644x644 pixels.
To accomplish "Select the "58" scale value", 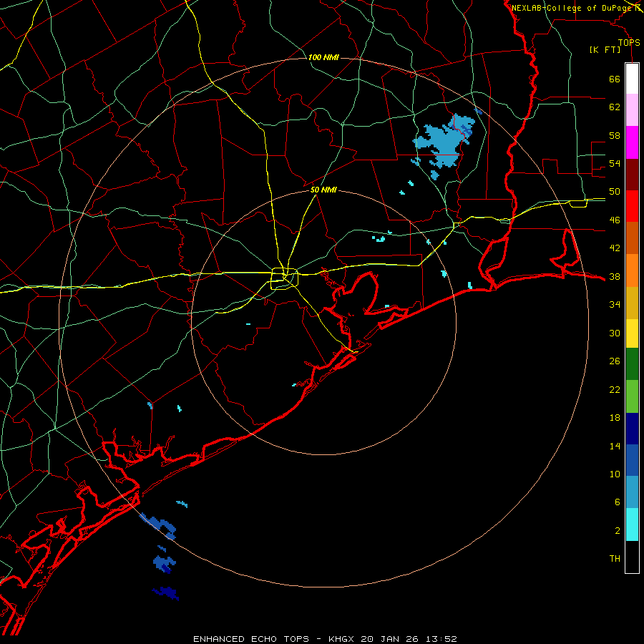I will (x=615, y=135).
